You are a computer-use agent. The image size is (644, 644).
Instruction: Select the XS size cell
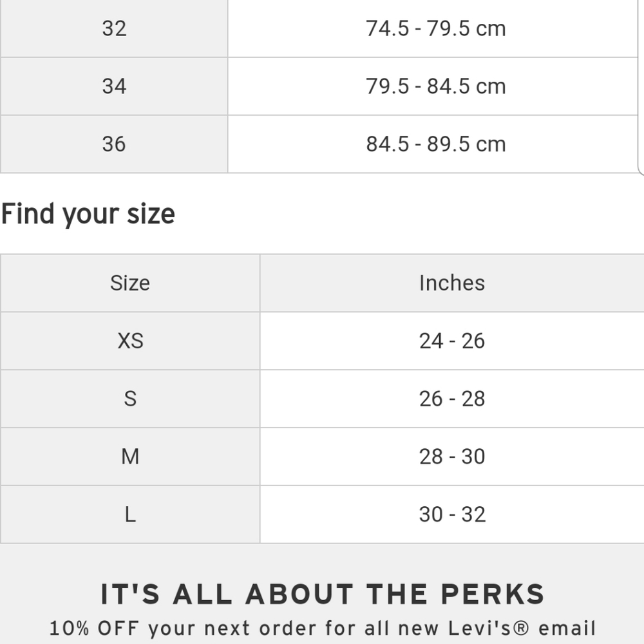(130, 341)
